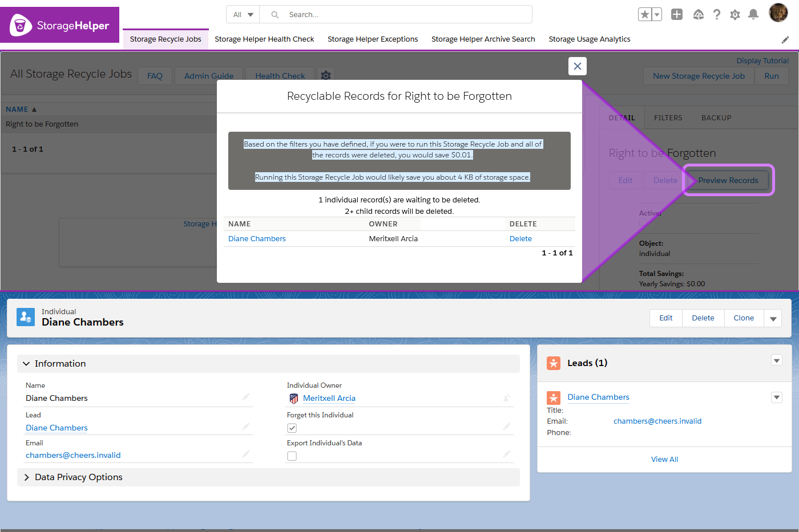This screenshot has height=532, width=799.
Task: Open the Trailhead guidance icon
Action: 698,15
